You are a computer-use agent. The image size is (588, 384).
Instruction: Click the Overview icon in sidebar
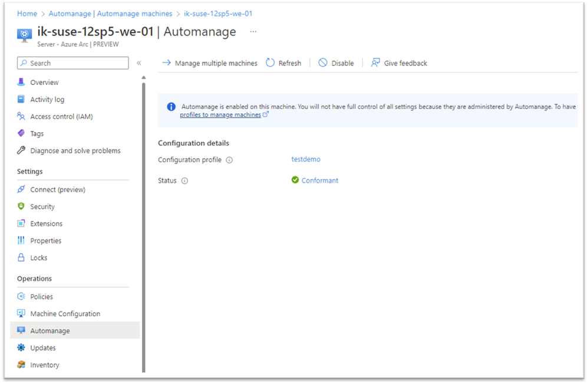[21, 82]
